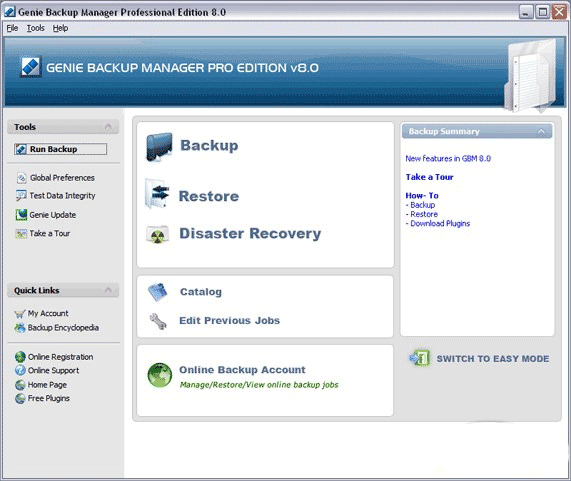Open Restore via its arrows icon
The width and height of the screenshot is (571, 481).
[157, 193]
